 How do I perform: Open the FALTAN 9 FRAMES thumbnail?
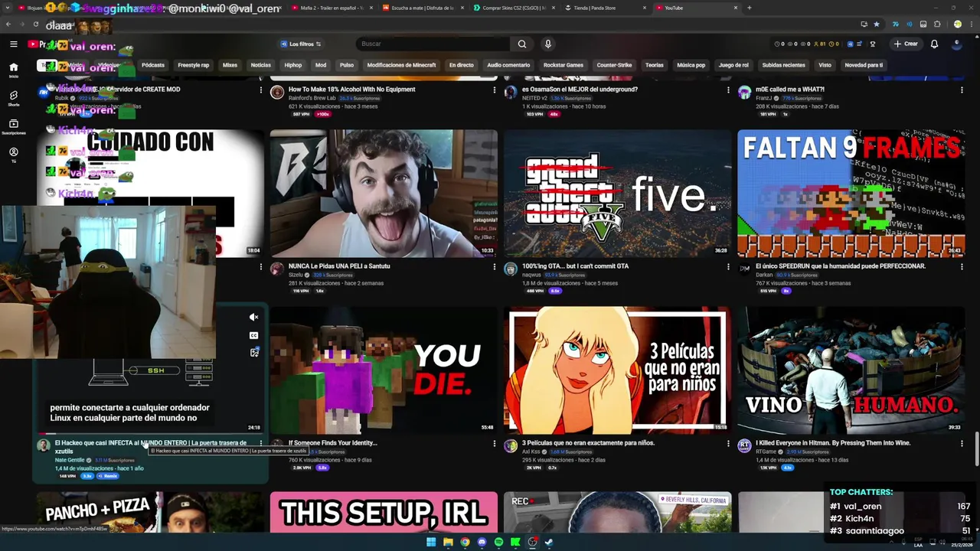(851, 194)
